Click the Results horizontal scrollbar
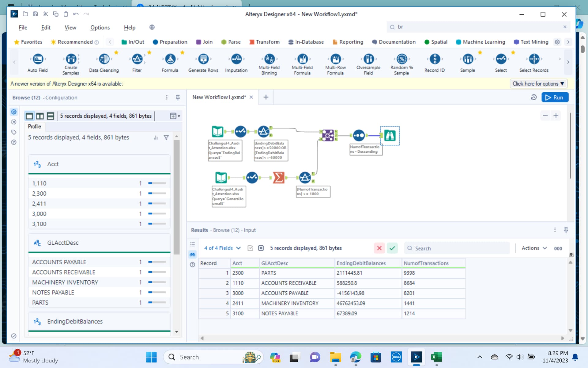Image resolution: width=588 pixels, height=368 pixels. click(382, 338)
